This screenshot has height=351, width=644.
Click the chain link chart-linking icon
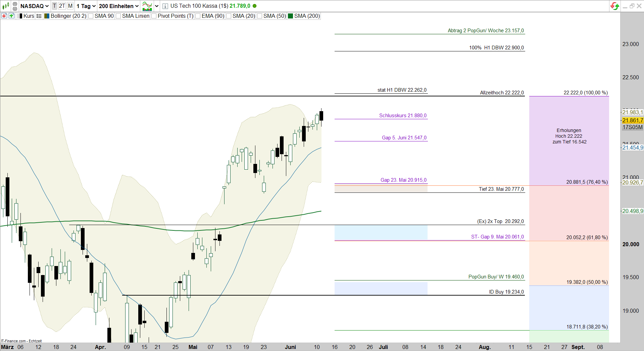pos(15,6)
